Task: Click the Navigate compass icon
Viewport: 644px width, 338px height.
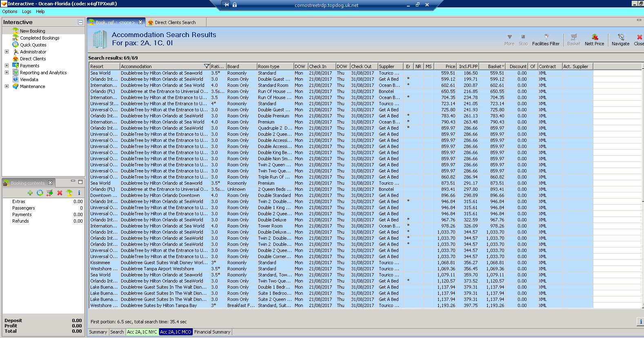Action: click(621, 37)
